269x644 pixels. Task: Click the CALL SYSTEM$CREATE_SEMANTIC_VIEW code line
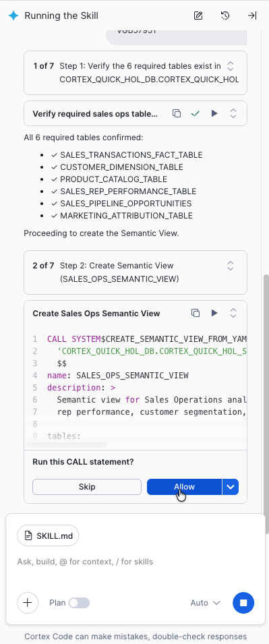pyautogui.click(x=147, y=339)
